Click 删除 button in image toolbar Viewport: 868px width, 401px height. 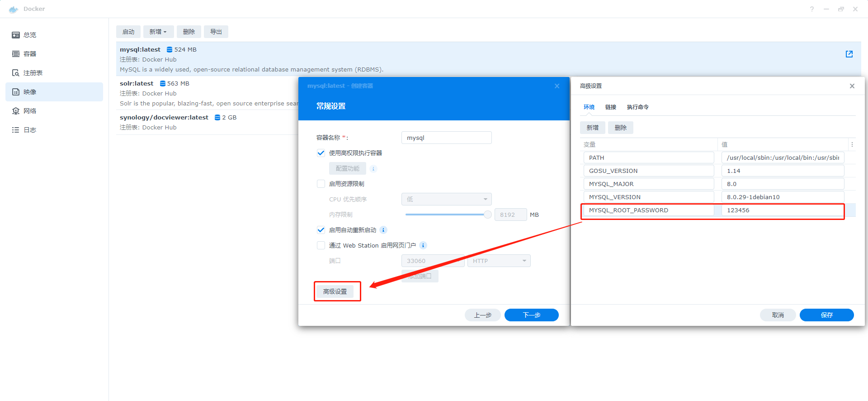[x=189, y=32]
